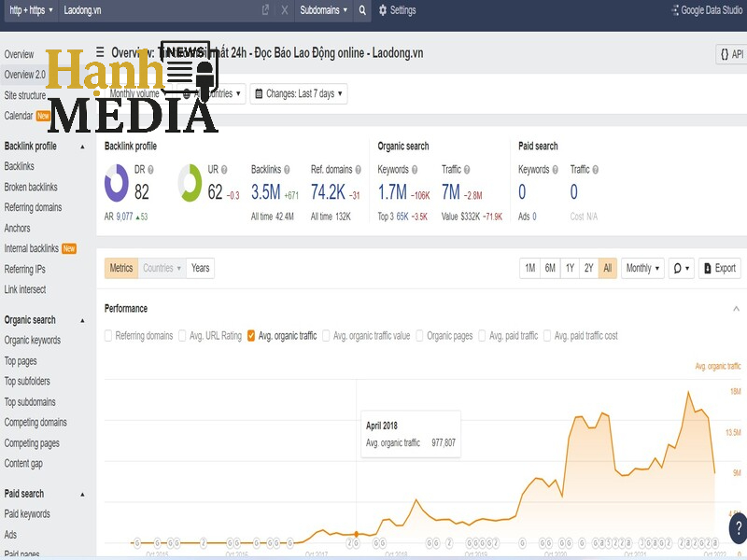
Task: Click the Organic search Traffic info icon
Action: pyautogui.click(x=467, y=170)
